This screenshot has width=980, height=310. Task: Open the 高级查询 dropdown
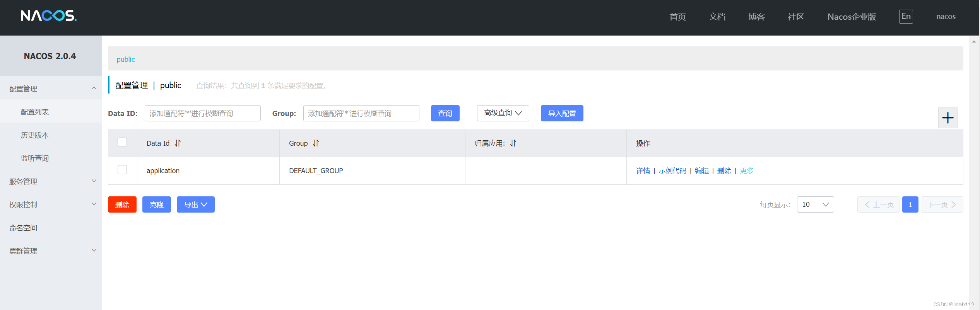(503, 113)
